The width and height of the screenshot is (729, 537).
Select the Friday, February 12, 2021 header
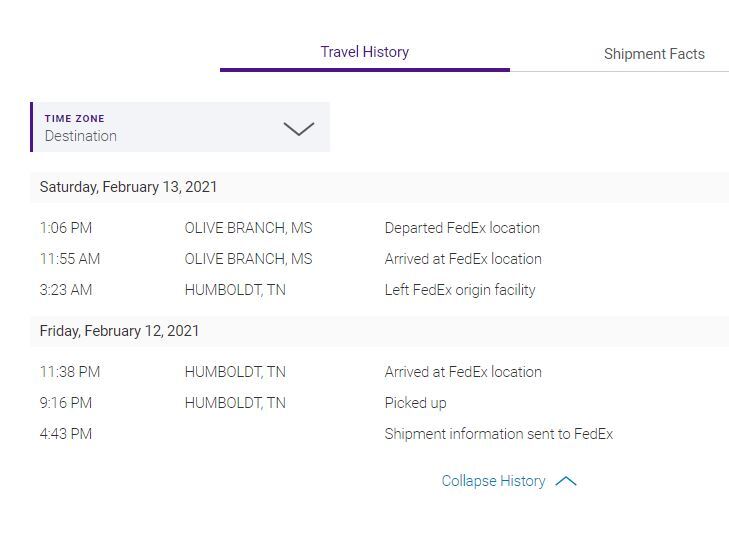pyautogui.click(x=120, y=331)
